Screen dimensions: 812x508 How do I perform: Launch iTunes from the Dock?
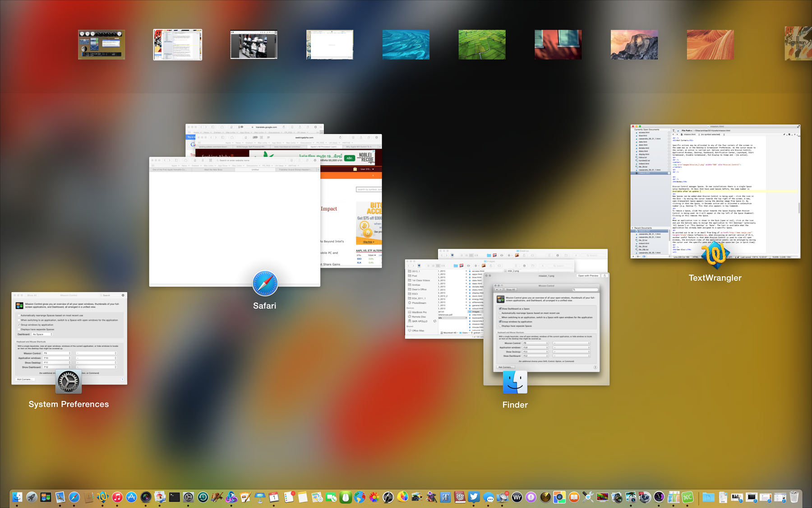pyautogui.click(x=117, y=497)
